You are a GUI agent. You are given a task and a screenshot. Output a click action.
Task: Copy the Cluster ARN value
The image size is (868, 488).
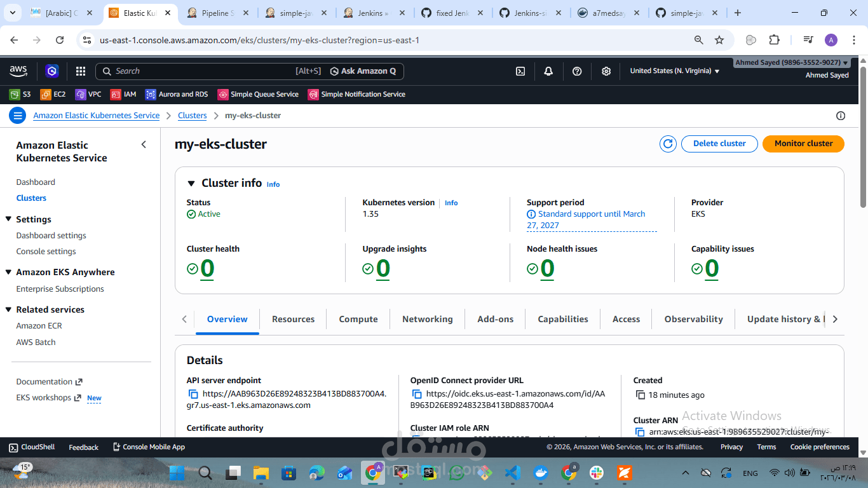[640, 432]
